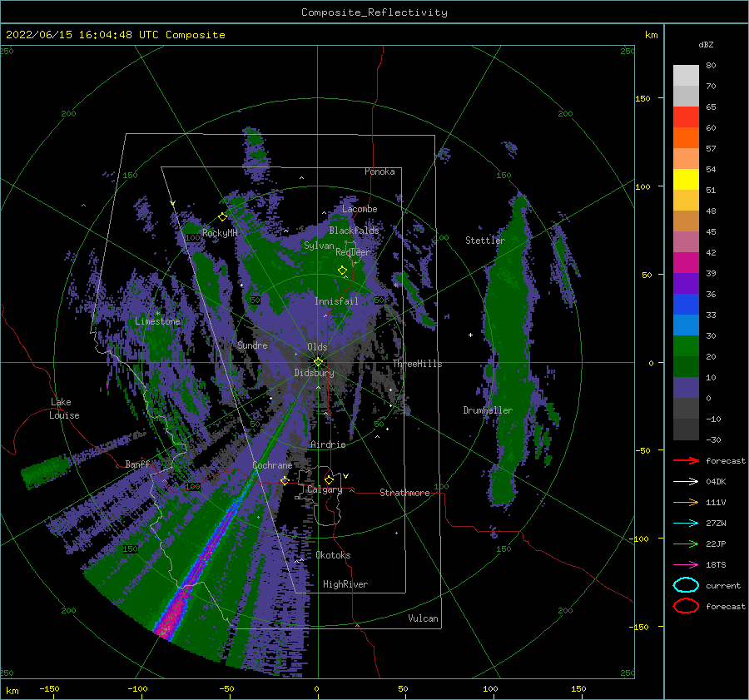
Task: Click the asterisk marker above Limestone
Action: tap(157, 314)
